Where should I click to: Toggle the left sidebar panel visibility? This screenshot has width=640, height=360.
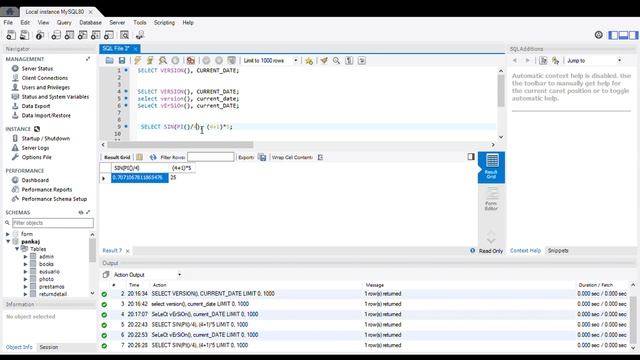pyautogui.click(x=613, y=35)
